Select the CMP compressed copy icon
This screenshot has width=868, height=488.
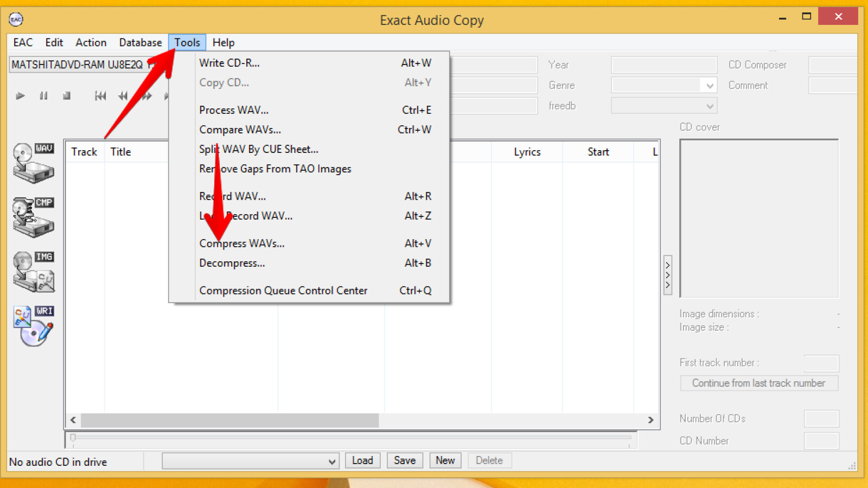34,217
